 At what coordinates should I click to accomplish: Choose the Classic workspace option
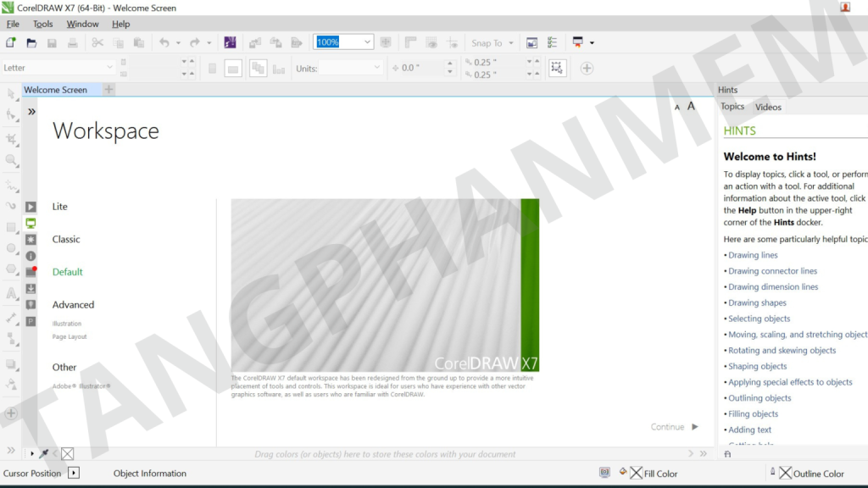[x=66, y=240]
